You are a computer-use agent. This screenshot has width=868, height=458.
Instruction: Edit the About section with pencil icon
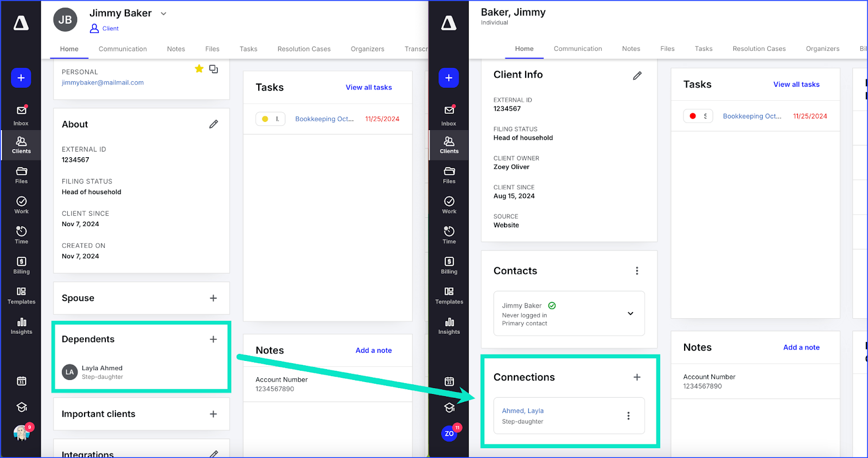[214, 125]
